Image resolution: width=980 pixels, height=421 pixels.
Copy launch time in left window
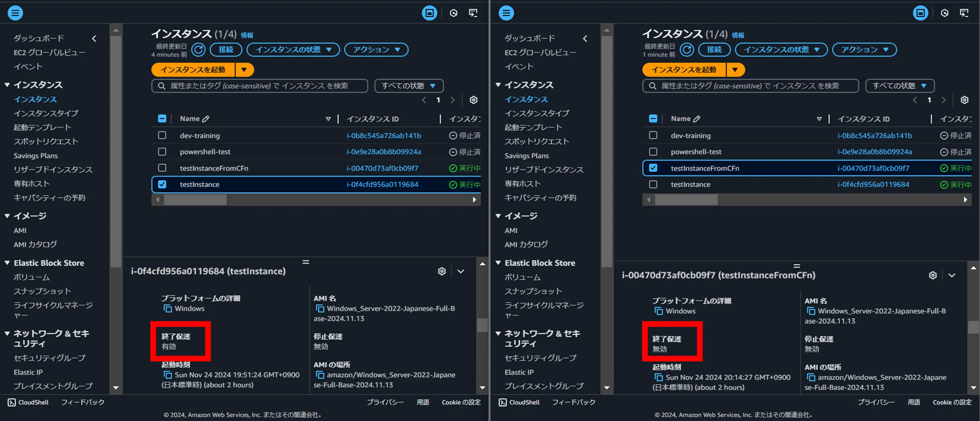167,375
